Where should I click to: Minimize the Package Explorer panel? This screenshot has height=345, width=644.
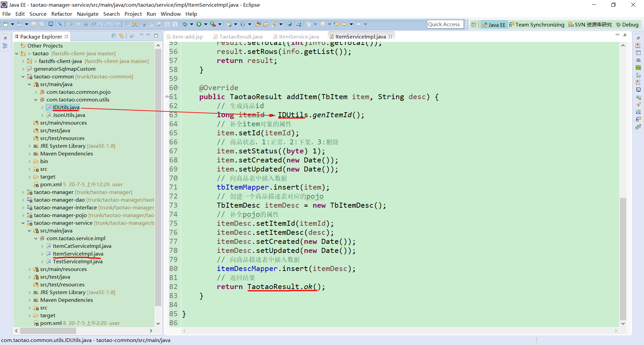pyautogui.click(x=149, y=35)
